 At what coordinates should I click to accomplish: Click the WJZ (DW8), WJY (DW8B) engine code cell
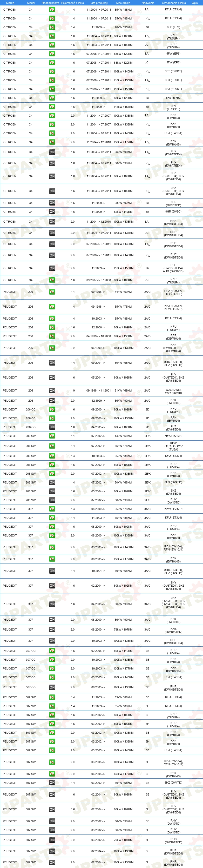[x=173, y=391]
